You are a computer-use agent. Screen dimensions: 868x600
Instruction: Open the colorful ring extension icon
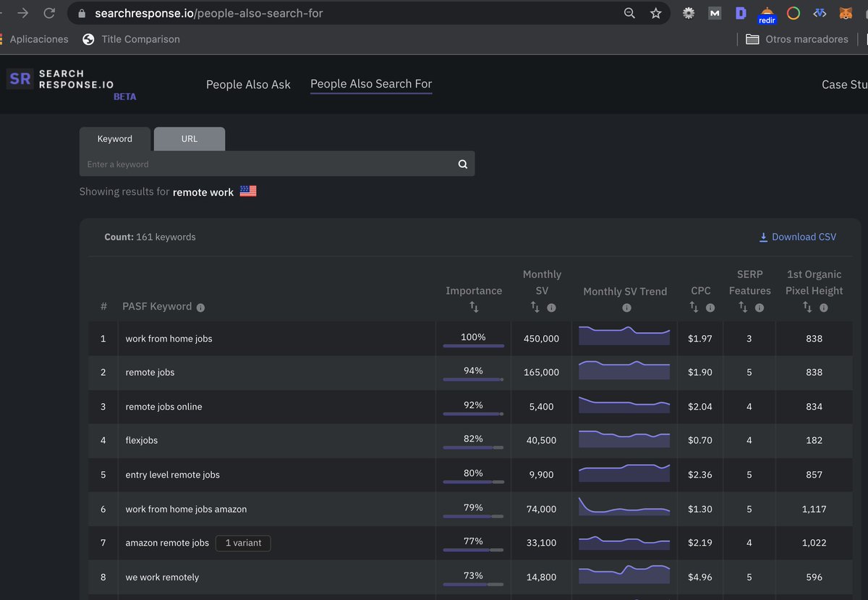(793, 13)
